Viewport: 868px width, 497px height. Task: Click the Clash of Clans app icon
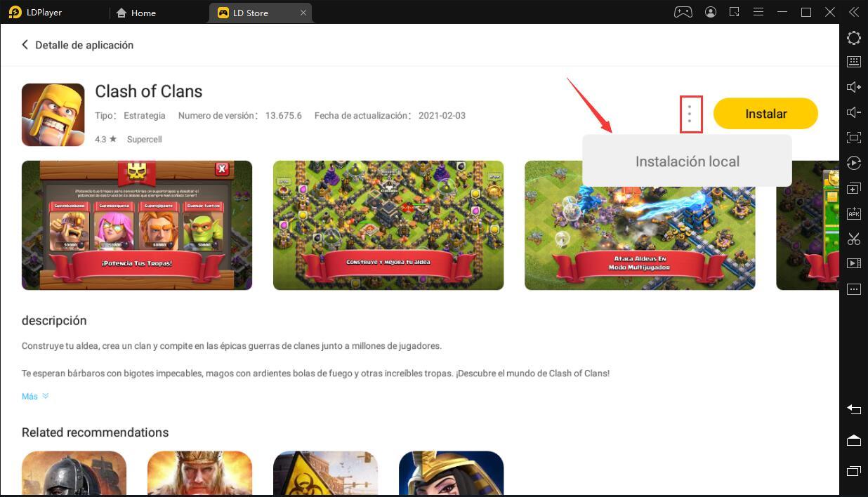53,115
